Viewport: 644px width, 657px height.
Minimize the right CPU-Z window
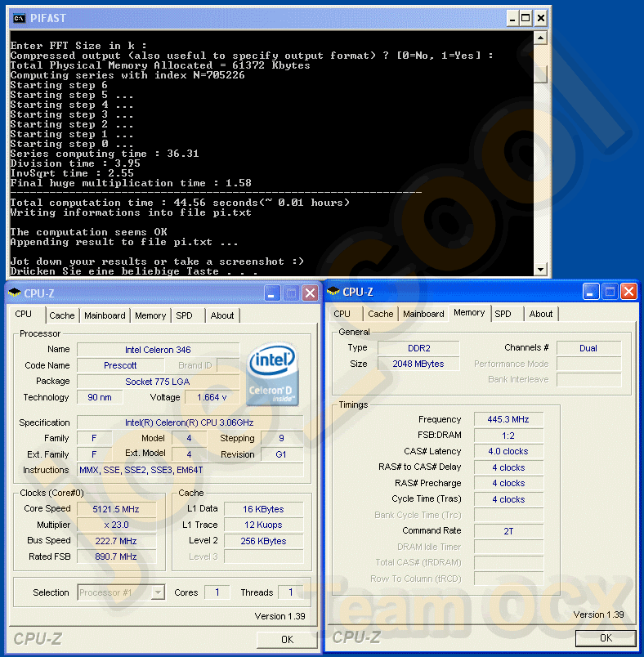(590, 291)
